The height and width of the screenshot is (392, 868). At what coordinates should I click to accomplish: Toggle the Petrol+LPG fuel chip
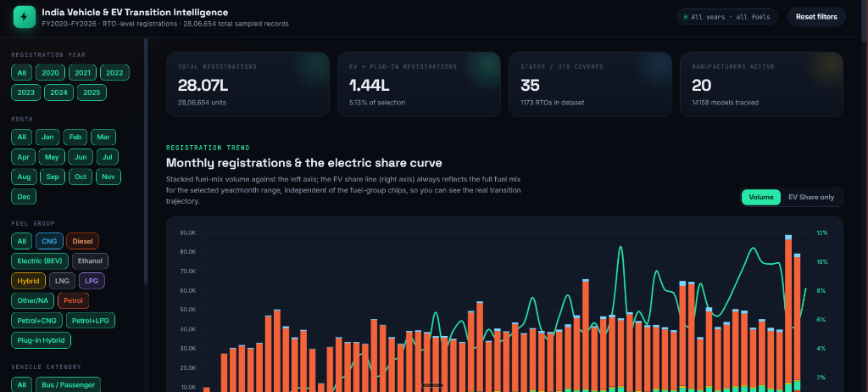tap(91, 321)
